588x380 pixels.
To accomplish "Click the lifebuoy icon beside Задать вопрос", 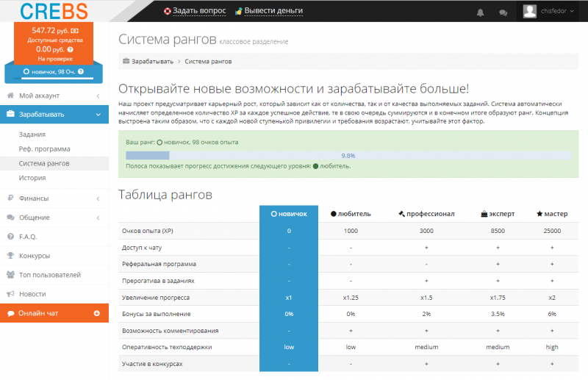I will pyautogui.click(x=168, y=11).
